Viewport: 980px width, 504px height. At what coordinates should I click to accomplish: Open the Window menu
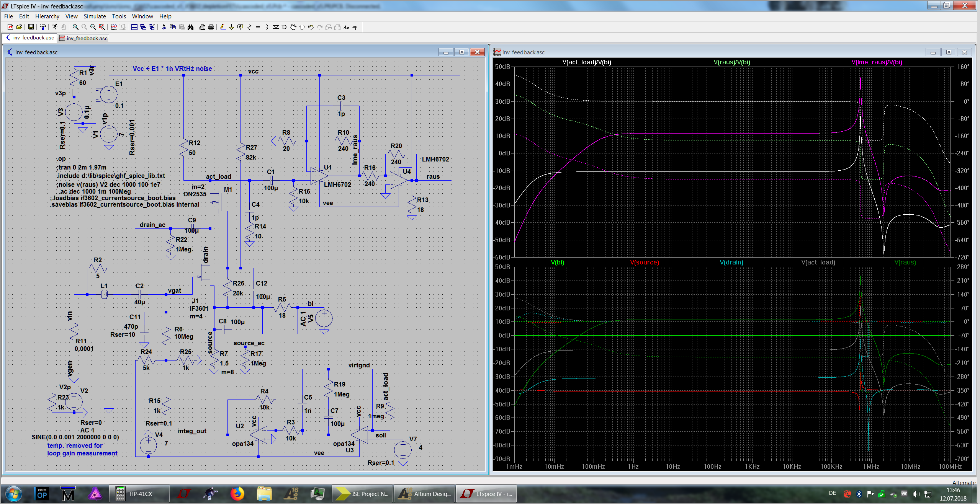[x=142, y=16]
